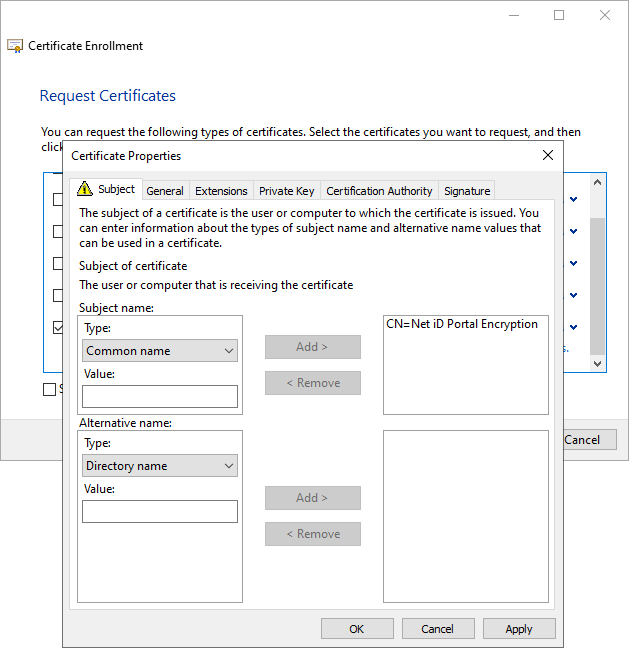Image resolution: width=629 pixels, height=648 pixels.
Task: Click the Subject name Value field
Action: (x=160, y=397)
